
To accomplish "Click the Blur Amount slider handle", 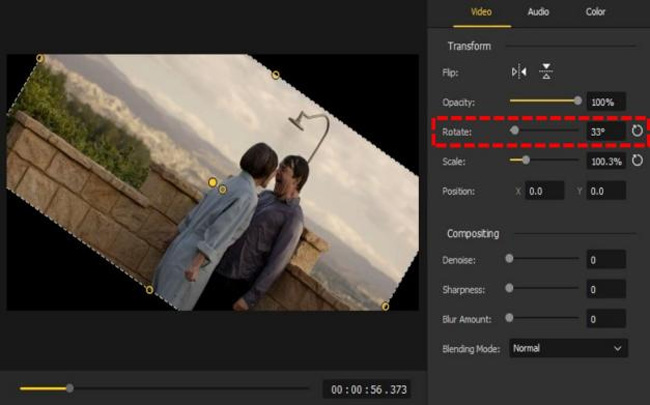I will pos(509,318).
